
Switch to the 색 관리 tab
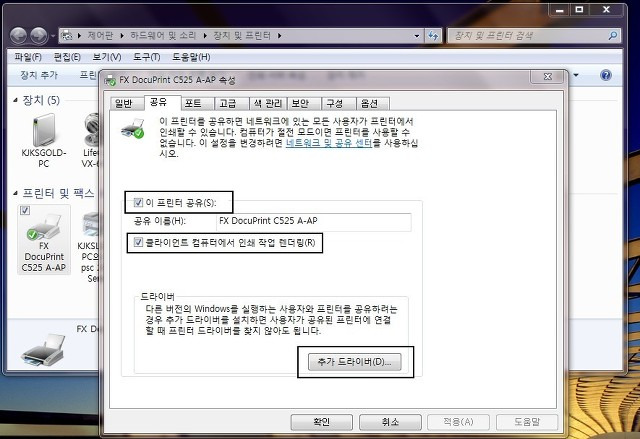(x=268, y=104)
